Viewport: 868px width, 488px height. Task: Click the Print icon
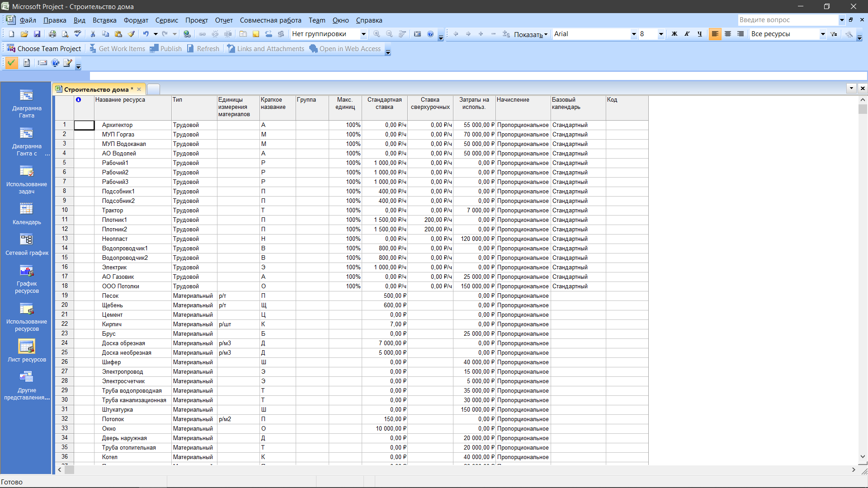tap(52, 34)
